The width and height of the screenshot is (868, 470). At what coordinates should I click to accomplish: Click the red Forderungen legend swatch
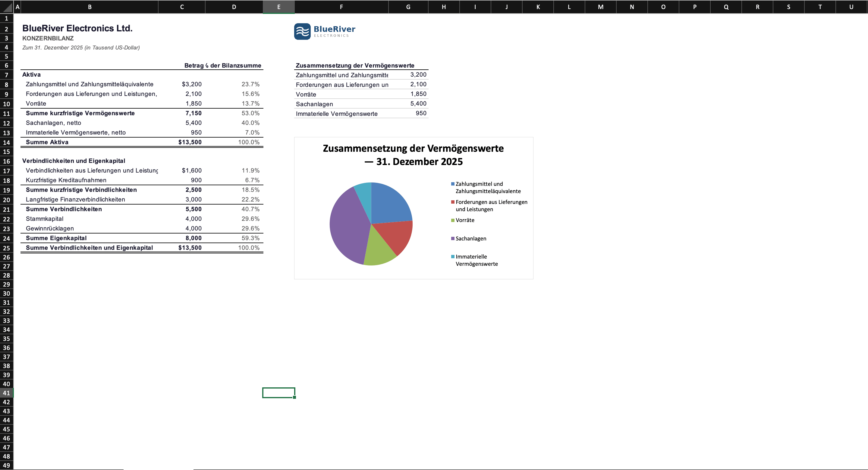[x=453, y=202]
